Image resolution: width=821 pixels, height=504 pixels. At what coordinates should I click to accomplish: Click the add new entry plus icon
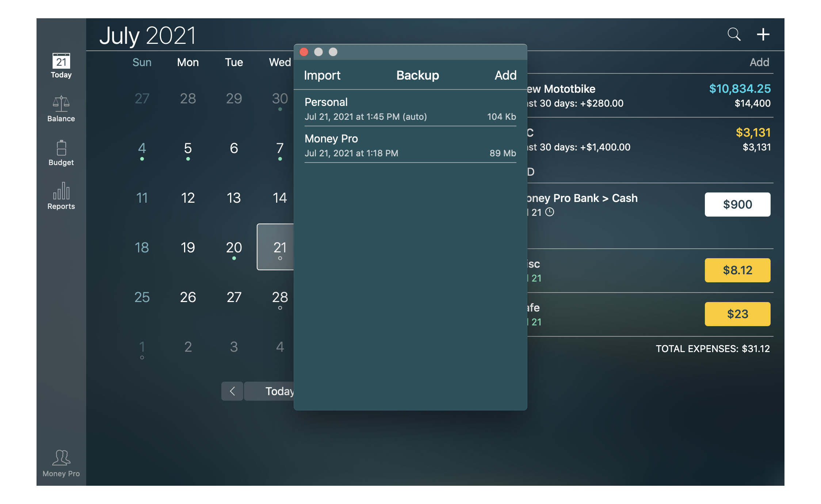(762, 34)
